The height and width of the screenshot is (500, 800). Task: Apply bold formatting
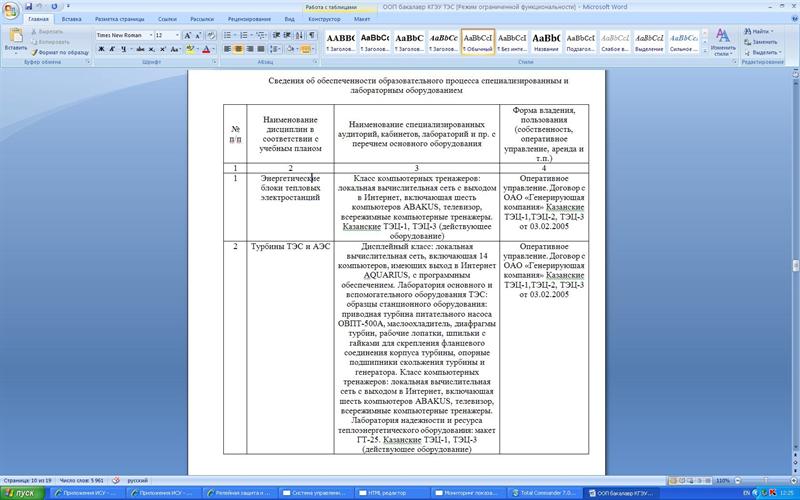100,49
